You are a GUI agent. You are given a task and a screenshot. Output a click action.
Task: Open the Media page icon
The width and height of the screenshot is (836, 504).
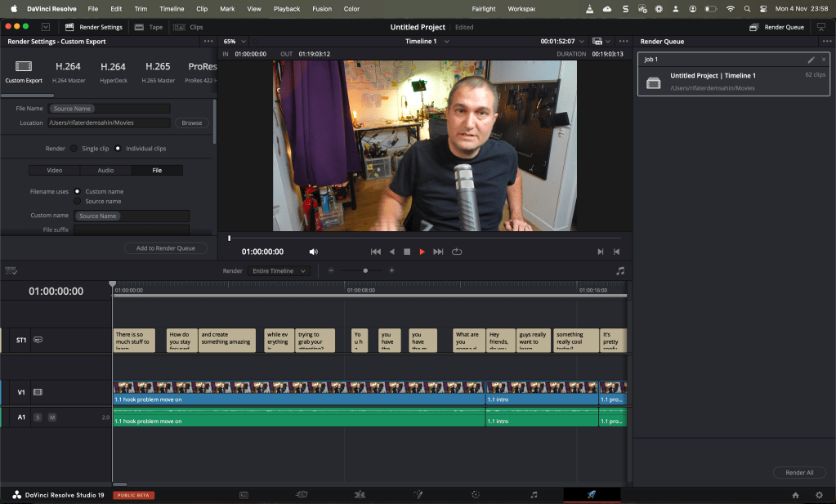coord(244,495)
